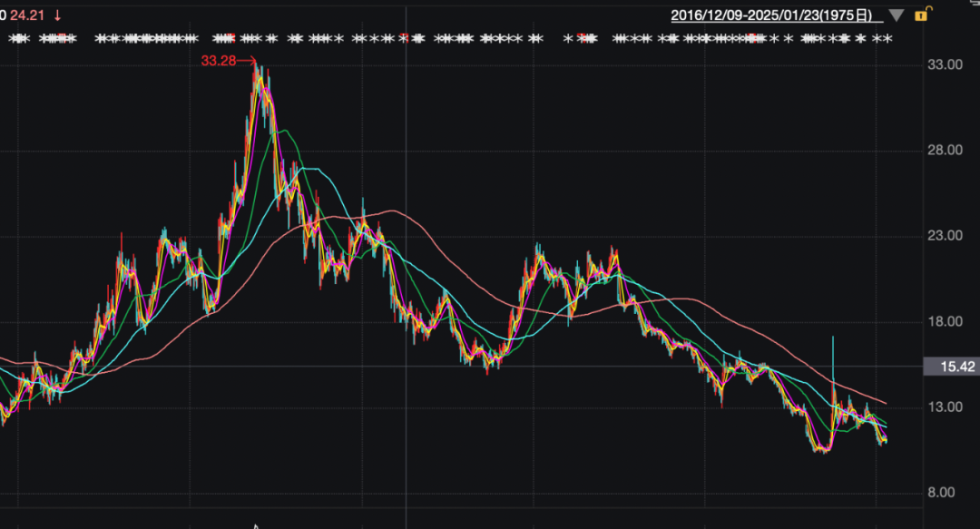Click the red down arrow beside 24.21

coord(57,15)
